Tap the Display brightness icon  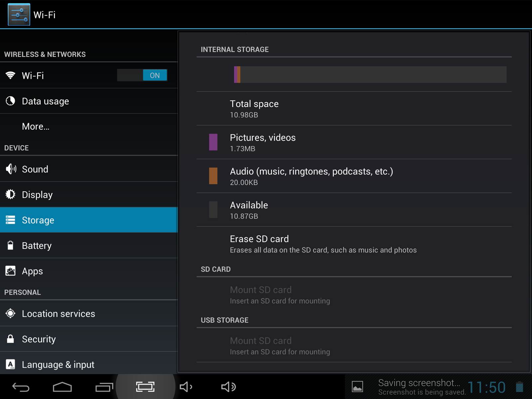pos(10,194)
